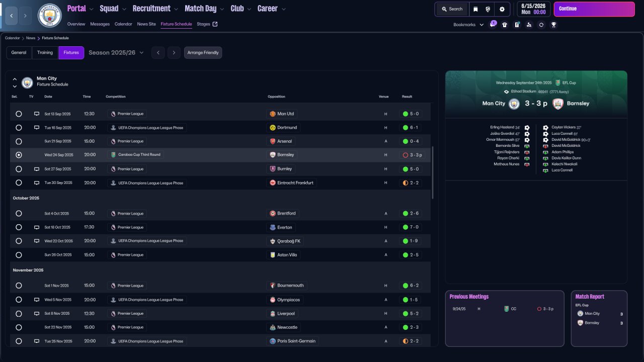The image size is (644, 362).
Task: Open the Overview tab
Action: [76, 24]
